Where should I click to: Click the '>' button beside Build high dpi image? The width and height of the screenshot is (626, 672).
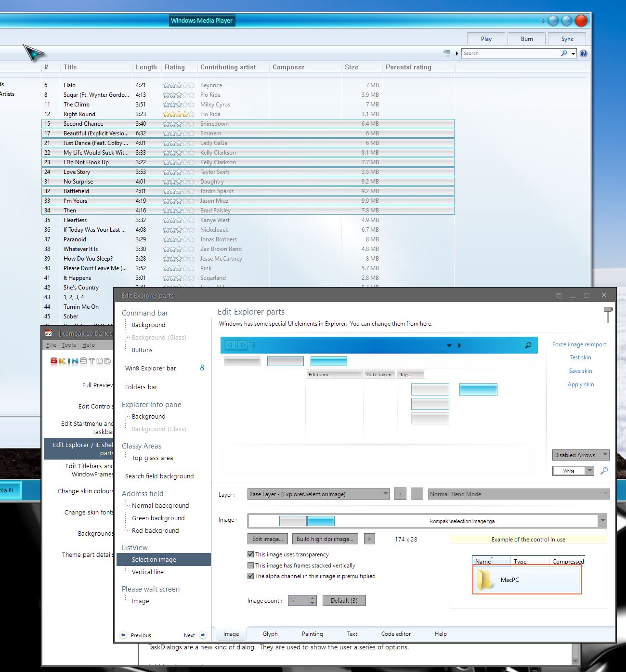click(x=369, y=539)
